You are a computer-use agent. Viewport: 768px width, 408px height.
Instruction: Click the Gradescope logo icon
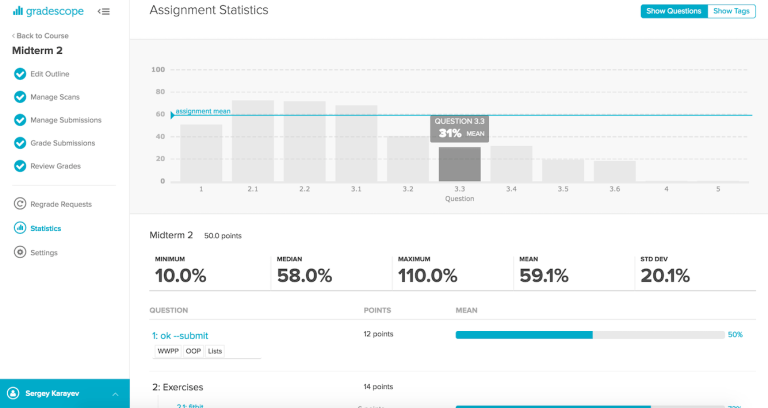[x=17, y=12]
